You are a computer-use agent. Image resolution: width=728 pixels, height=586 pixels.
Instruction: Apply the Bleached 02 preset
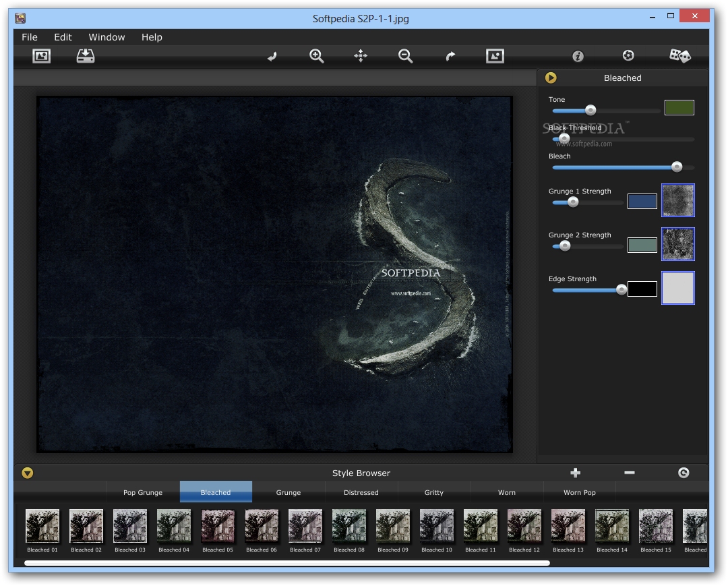tap(86, 526)
